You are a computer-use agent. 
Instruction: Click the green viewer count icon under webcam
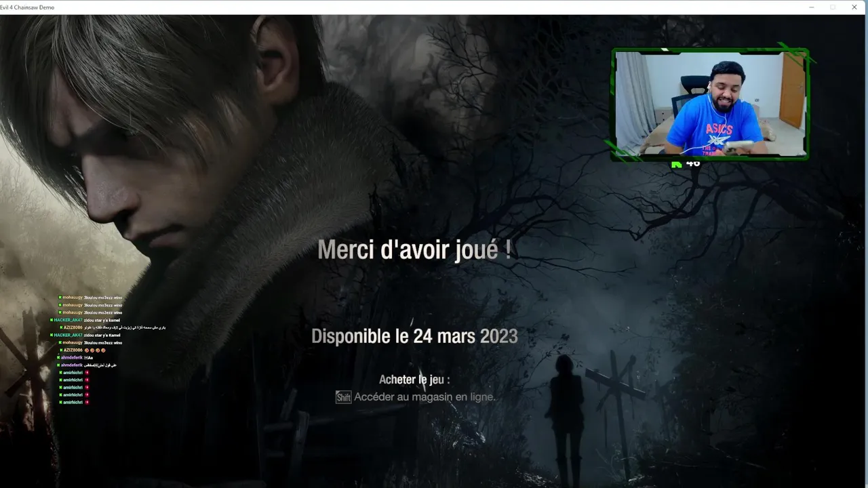click(676, 164)
